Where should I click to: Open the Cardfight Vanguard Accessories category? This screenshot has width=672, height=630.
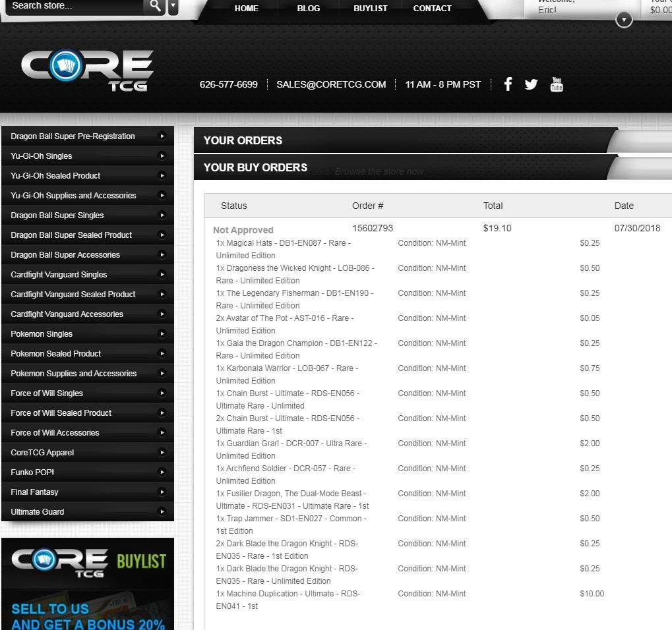click(x=88, y=314)
